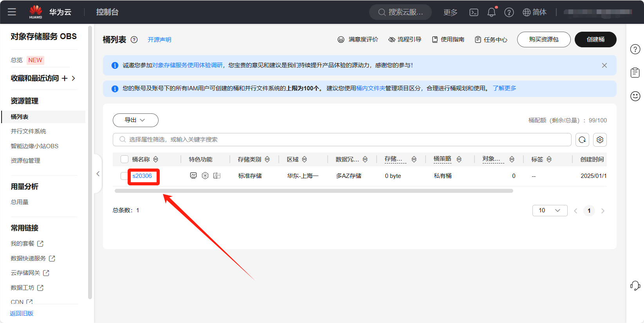644x323 pixels.
Task: Tick the checkbox for bucket s20306
Action: 124,176
